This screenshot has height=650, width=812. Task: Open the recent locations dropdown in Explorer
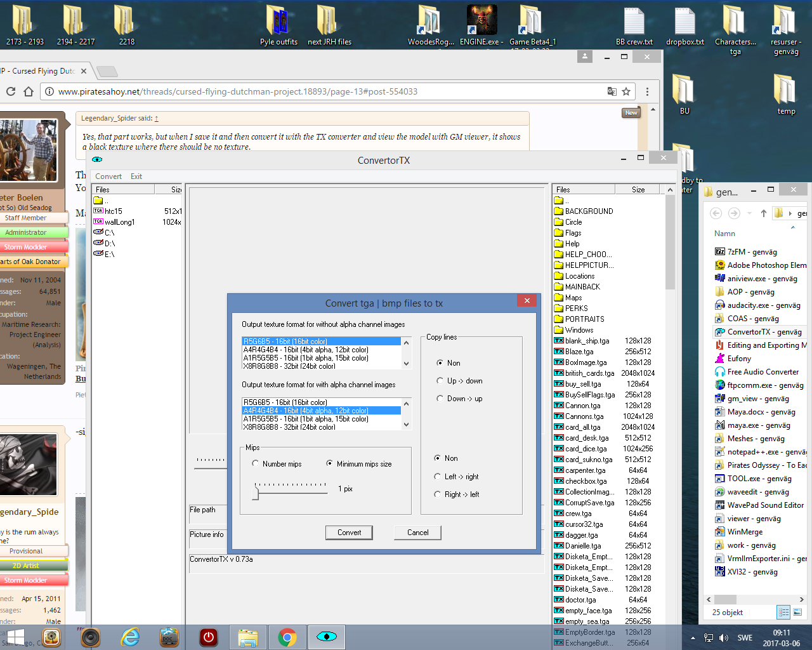point(749,213)
